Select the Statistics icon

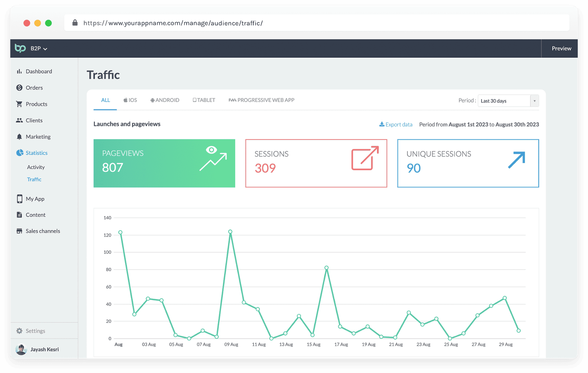tap(19, 153)
